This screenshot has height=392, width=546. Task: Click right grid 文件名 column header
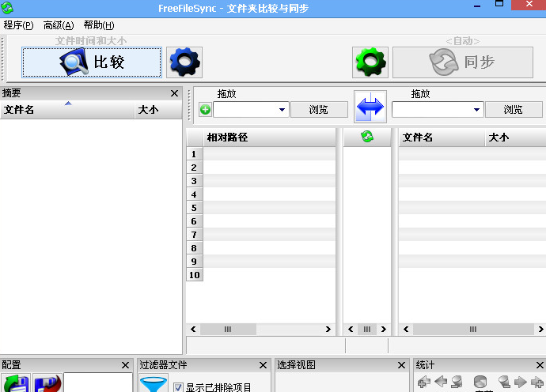point(442,138)
